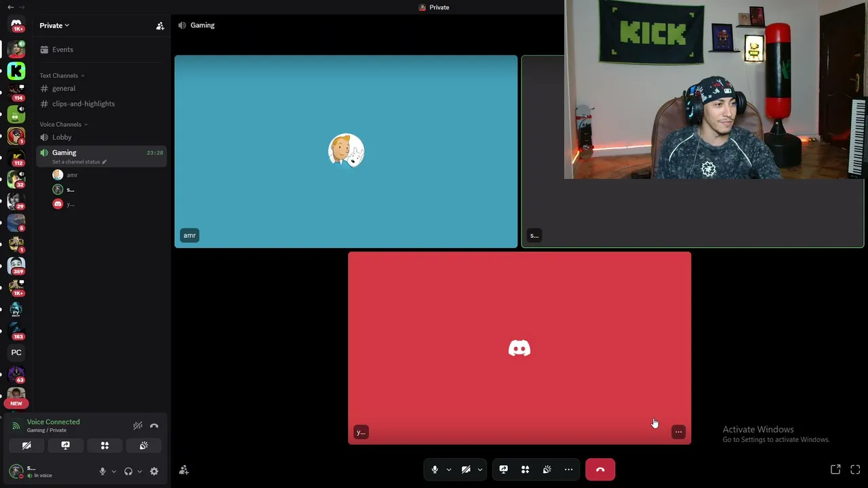Click amr's avatar in the blue tile
Image resolution: width=868 pixels, height=488 pixels.
point(346,150)
